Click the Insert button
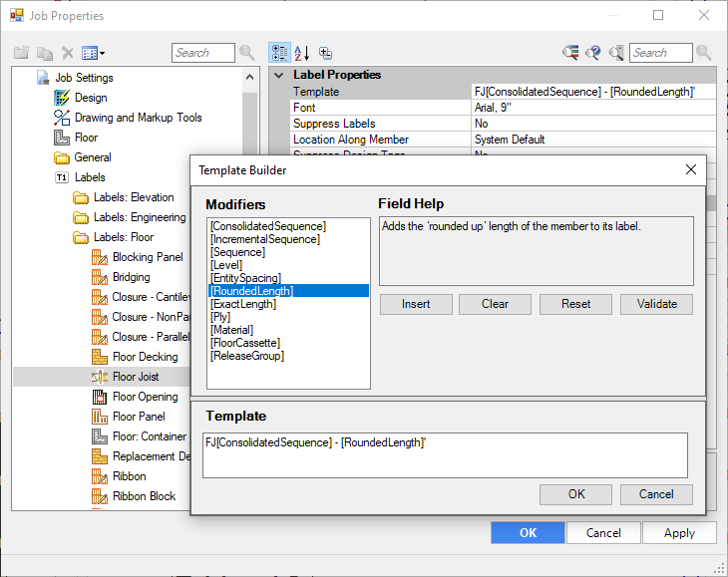728x577 pixels. 416,304
